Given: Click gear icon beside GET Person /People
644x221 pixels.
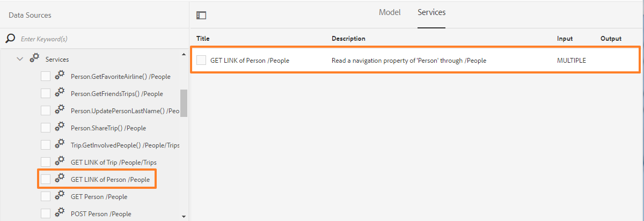Looking at the screenshot, I should 60,196.
